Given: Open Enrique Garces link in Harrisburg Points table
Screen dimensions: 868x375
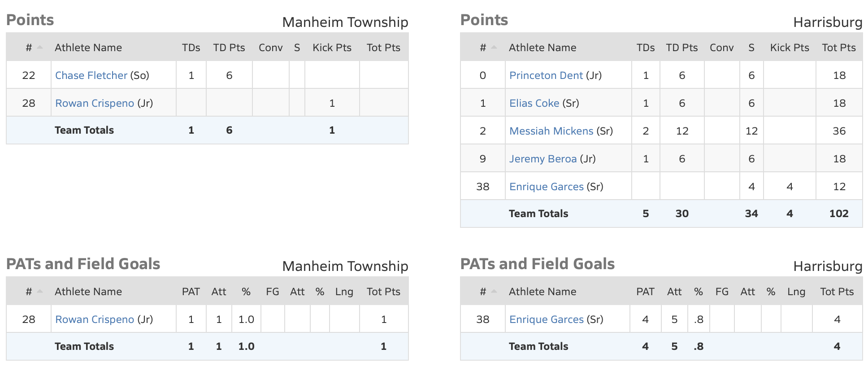Looking at the screenshot, I should coord(546,187).
